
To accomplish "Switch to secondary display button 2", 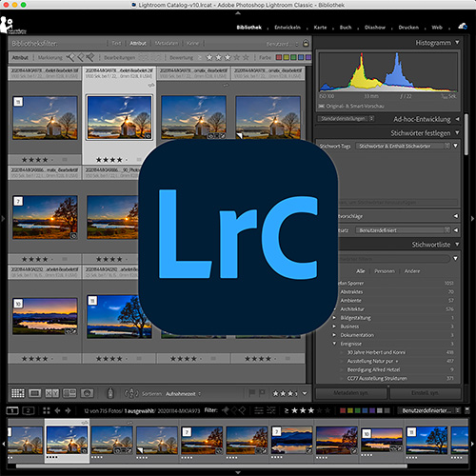I will pos(28,410).
